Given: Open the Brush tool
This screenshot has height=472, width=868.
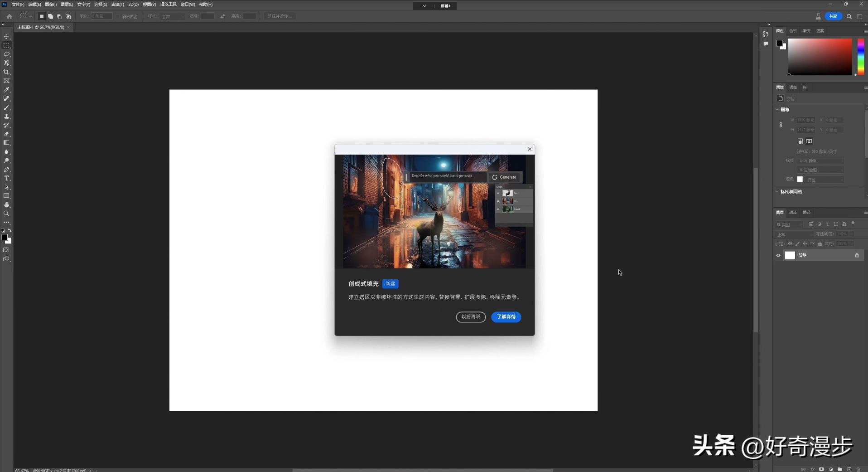Looking at the screenshot, I should [6, 107].
